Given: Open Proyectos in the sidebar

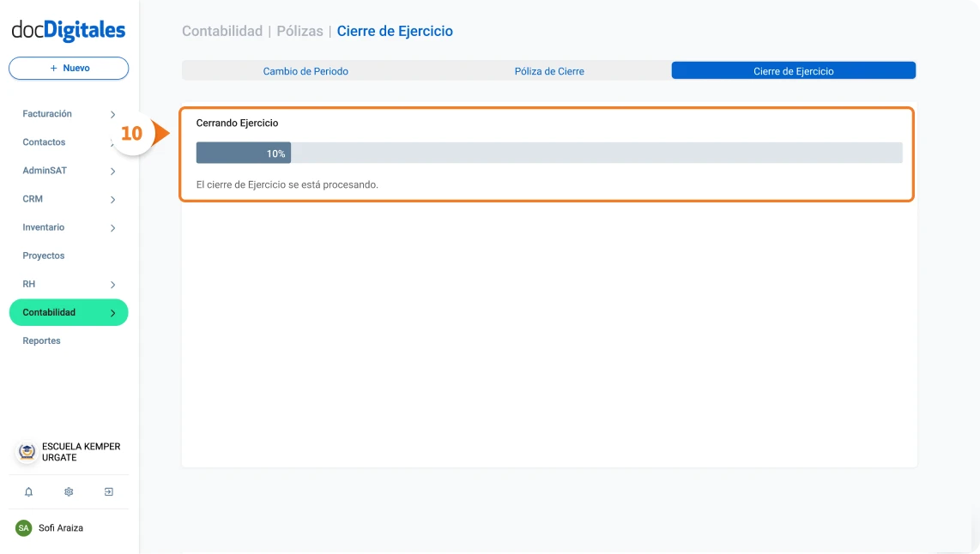Looking at the screenshot, I should coord(44,256).
